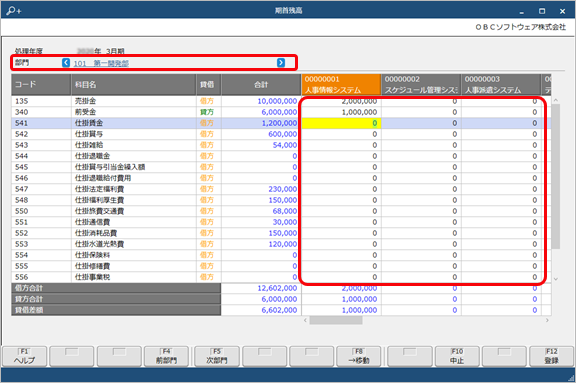
Task: Select the 仕掛福利厚生費 account name
Action: [99, 200]
